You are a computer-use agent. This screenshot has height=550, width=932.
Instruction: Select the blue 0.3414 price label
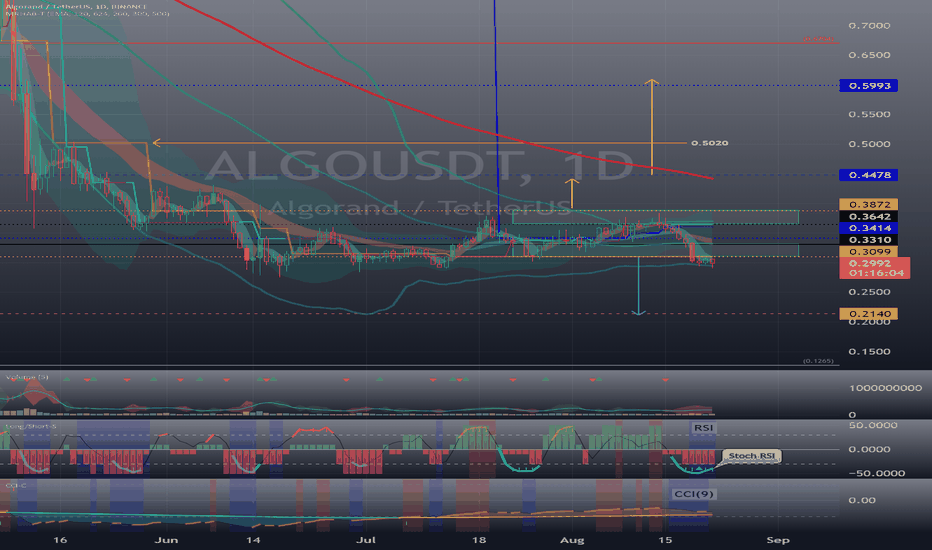[868, 228]
